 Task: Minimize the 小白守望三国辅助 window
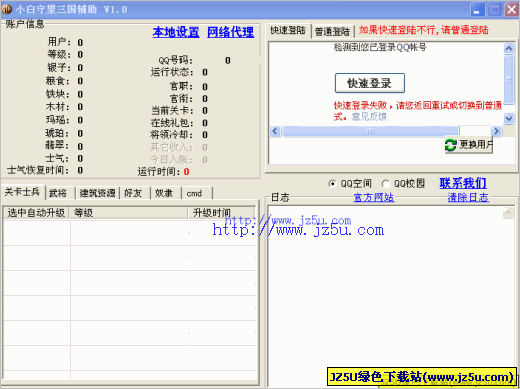point(477,9)
